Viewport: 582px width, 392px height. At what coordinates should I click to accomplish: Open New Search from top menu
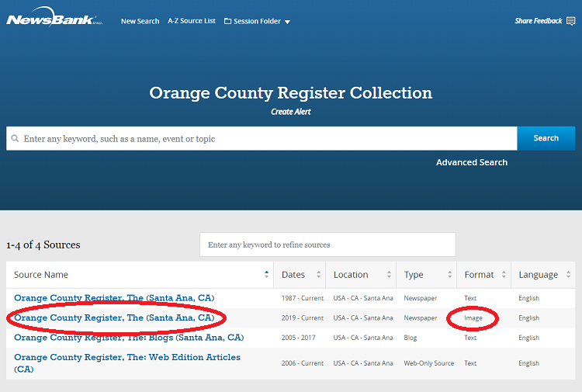click(x=140, y=21)
